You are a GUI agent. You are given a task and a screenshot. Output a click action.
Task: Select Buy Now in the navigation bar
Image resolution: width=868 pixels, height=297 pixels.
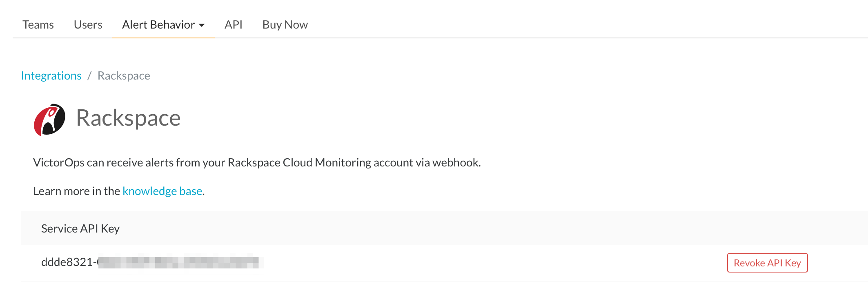tap(285, 24)
